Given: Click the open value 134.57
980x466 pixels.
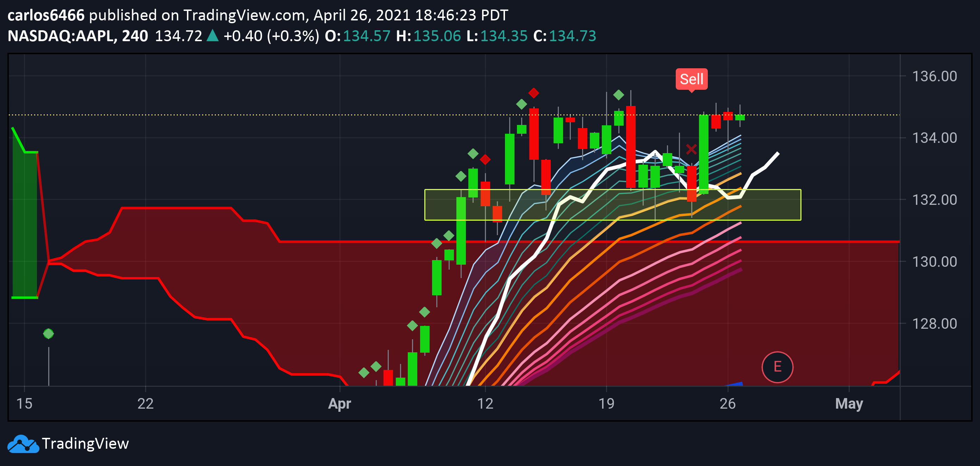Looking at the screenshot, I should click(x=366, y=36).
